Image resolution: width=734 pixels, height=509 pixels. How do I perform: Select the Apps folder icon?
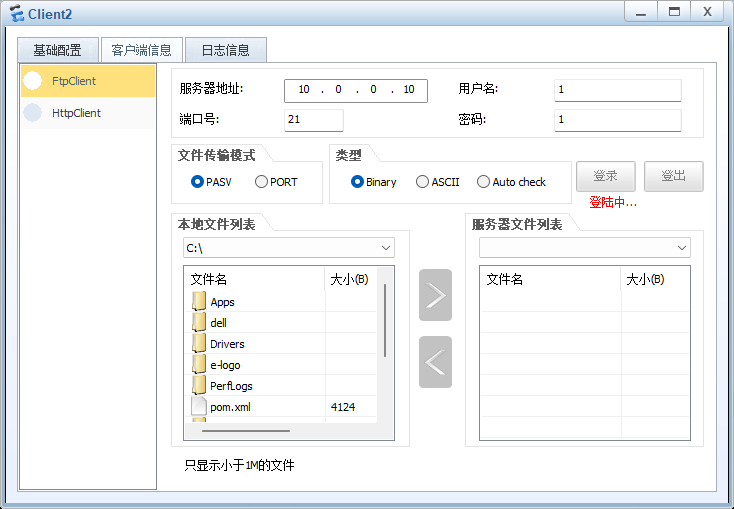coord(199,302)
